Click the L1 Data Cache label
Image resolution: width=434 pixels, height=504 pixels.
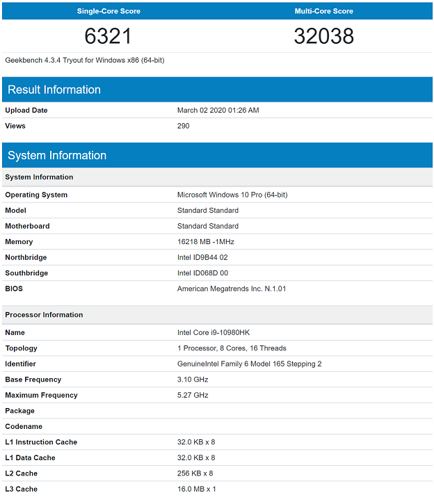point(30,457)
